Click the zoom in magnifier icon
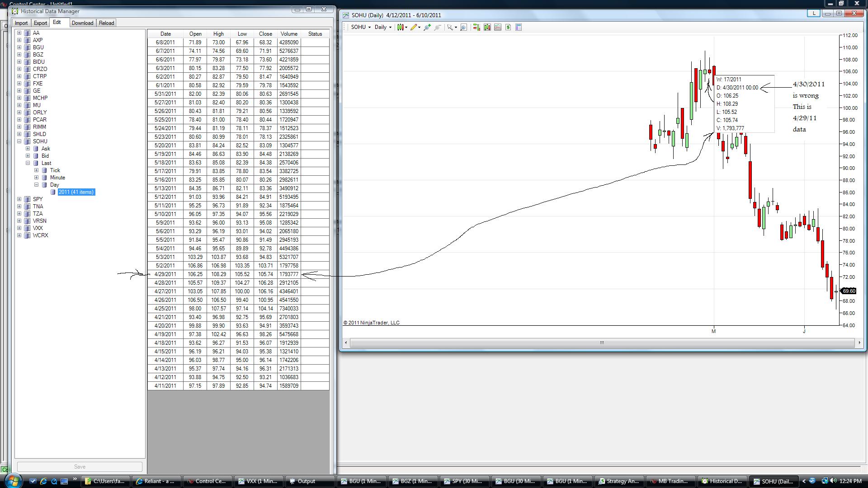Viewport: 868px width, 488px height. (x=427, y=27)
